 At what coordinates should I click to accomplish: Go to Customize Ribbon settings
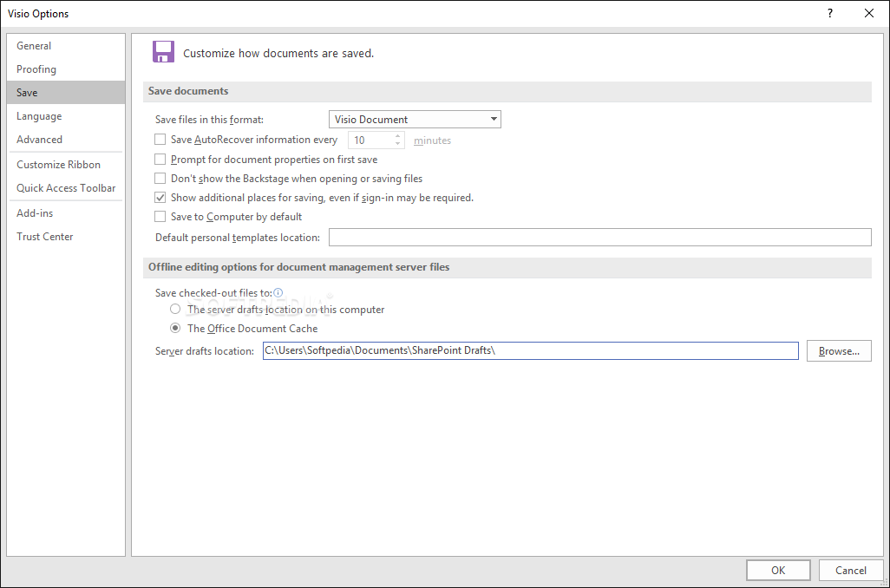coord(58,165)
